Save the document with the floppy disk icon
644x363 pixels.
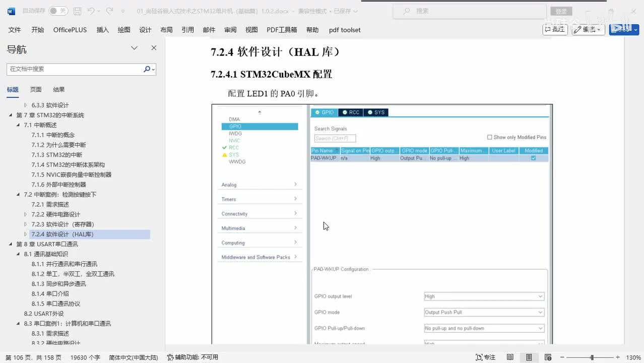click(x=77, y=11)
